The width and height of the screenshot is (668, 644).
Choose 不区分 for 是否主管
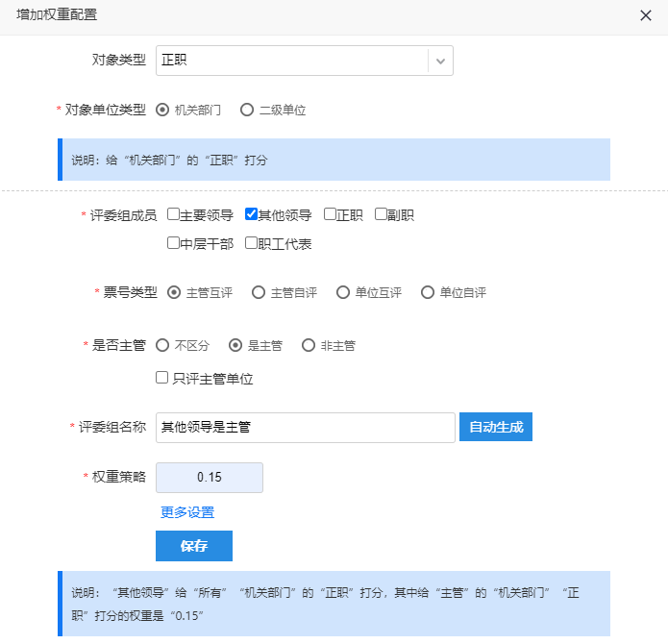click(x=162, y=345)
